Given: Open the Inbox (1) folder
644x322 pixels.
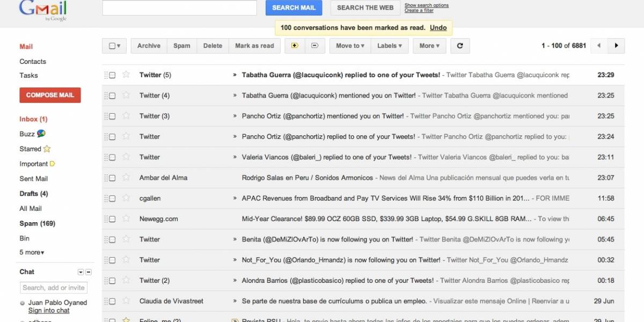Looking at the screenshot, I should 33,119.
